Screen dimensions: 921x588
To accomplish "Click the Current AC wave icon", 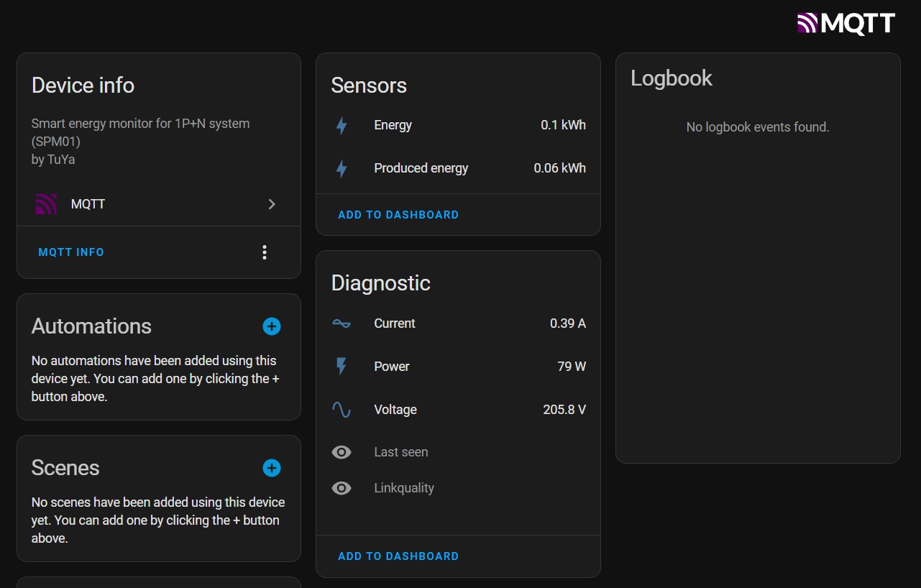I will point(342,323).
